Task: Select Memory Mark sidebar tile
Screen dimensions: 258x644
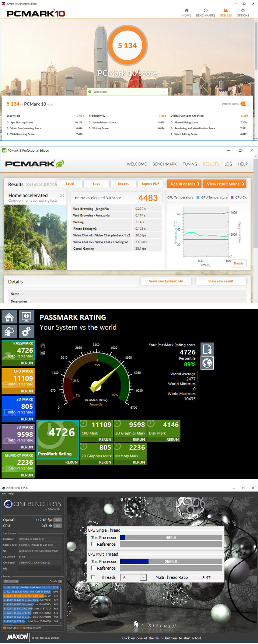Action: click(18, 465)
